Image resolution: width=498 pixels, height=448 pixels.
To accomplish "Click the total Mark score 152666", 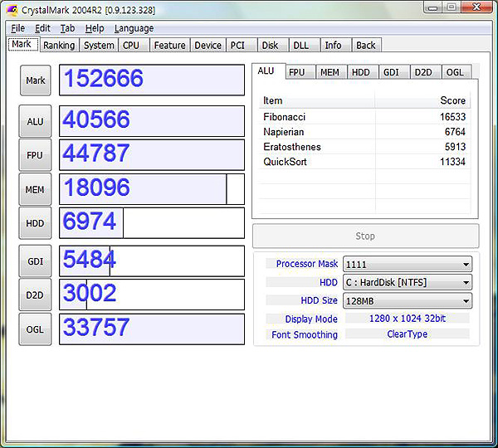I will click(x=104, y=79).
